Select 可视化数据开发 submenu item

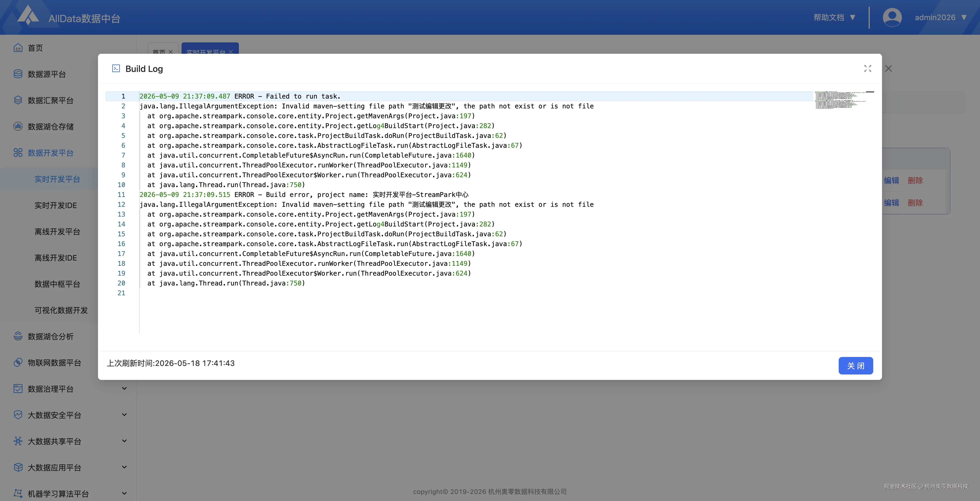click(x=61, y=310)
